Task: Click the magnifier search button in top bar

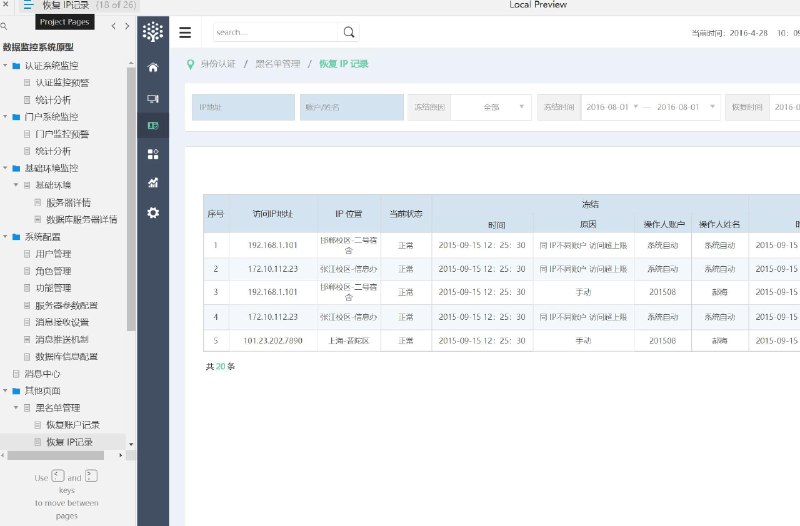Action: (x=349, y=32)
